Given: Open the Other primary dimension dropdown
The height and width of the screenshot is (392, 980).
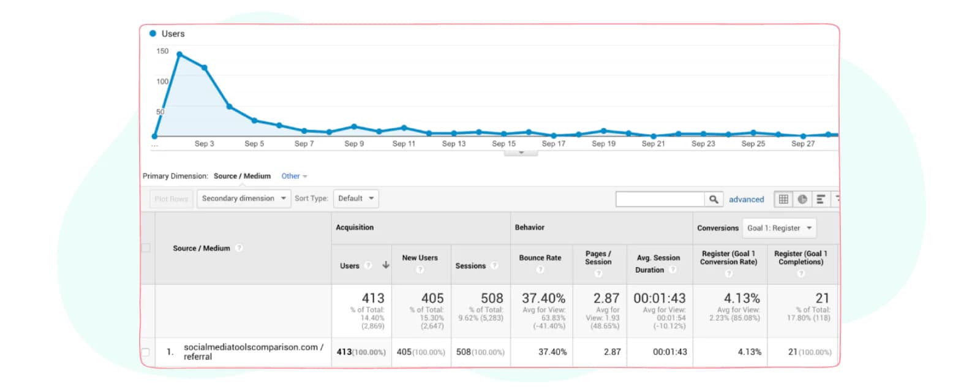Looking at the screenshot, I should pyautogui.click(x=294, y=176).
